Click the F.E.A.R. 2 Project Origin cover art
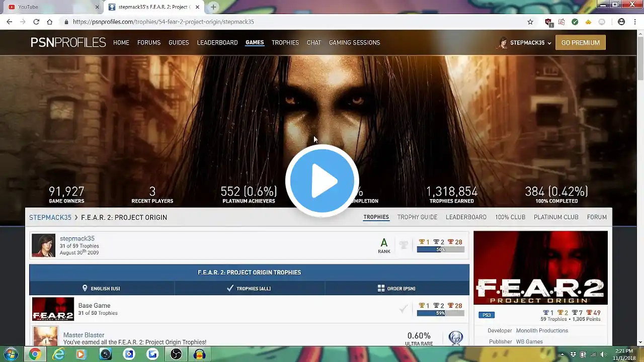Viewport: 644px width, 362px height. pos(540,268)
